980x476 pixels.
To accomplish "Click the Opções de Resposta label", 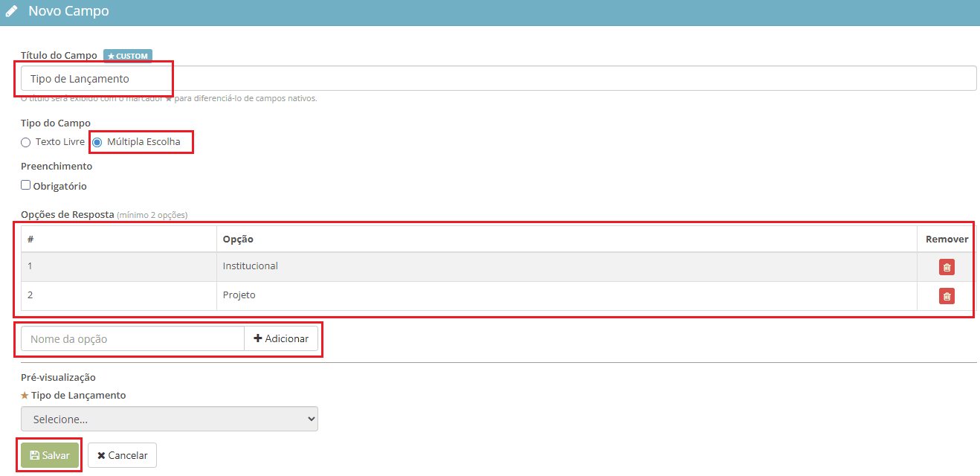I will click(x=68, y=215).
